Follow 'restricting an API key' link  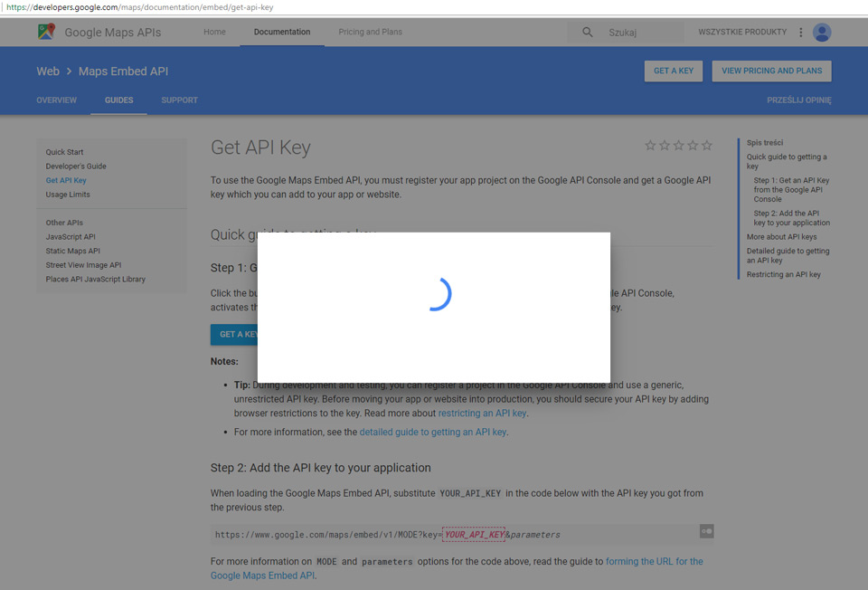pyautogui.click(x=482, y=414)
